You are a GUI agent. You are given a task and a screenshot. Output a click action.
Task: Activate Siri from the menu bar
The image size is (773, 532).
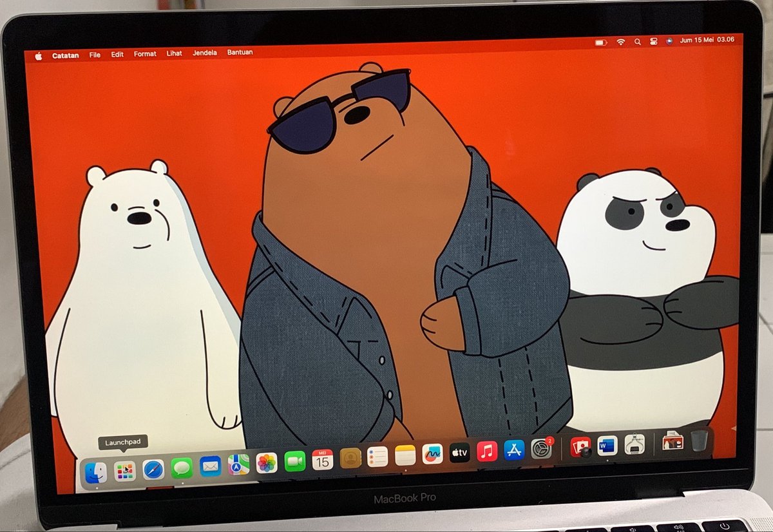point(669,41)
